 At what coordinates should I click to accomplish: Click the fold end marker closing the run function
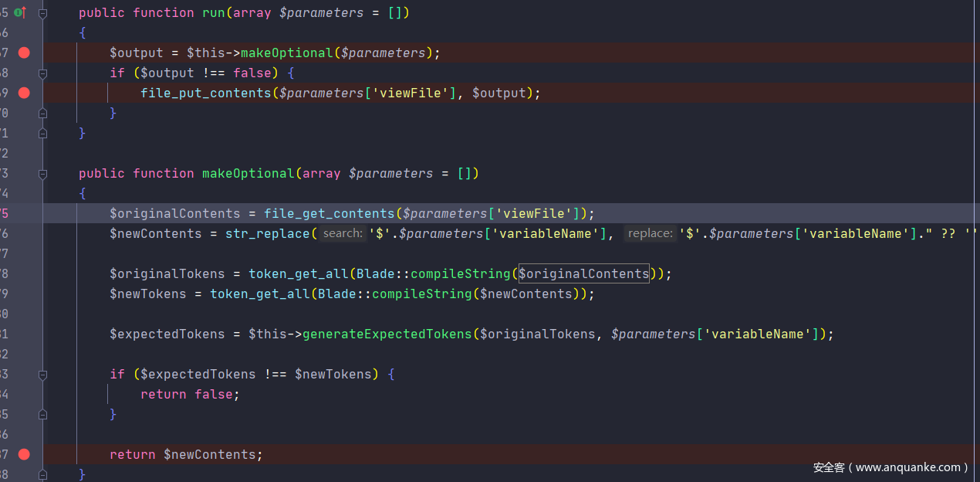[x=42, y=133]
